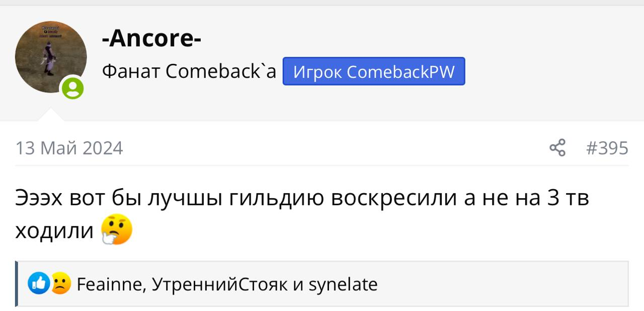Click the "Игрок ComebackPW" badge
This screenshot has height=311, width=644.
373,71
